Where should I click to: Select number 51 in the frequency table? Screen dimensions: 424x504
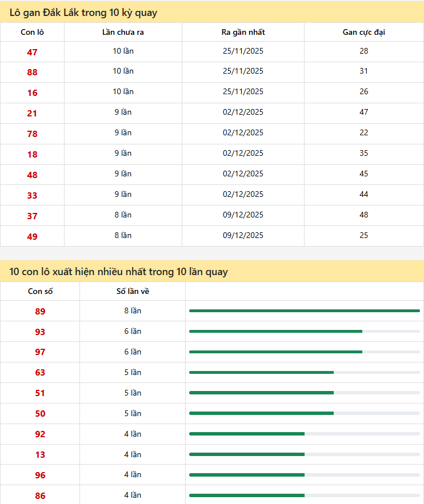pos(40,393)
